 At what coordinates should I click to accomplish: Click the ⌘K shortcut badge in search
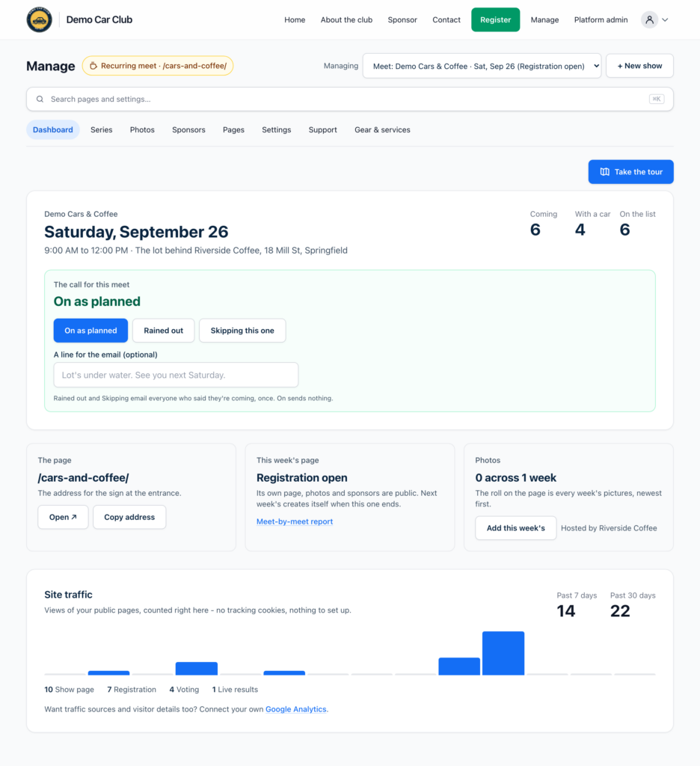pos(657,99)
